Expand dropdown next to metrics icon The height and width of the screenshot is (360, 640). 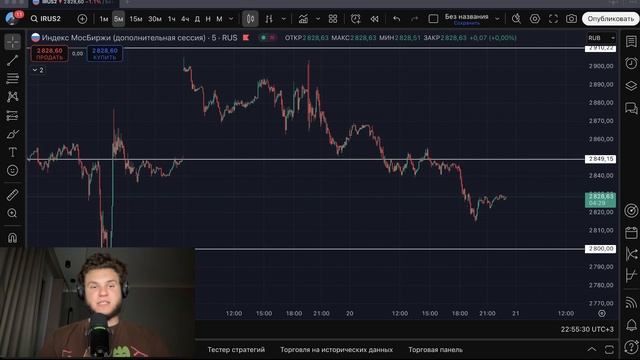(x=318, y=19)
